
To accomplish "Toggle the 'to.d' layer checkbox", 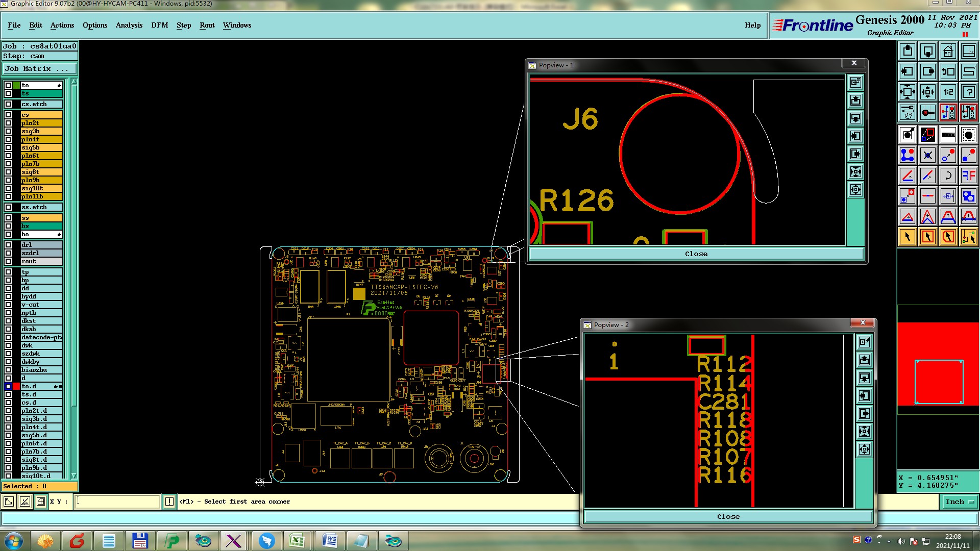I will tap(8, 386).
